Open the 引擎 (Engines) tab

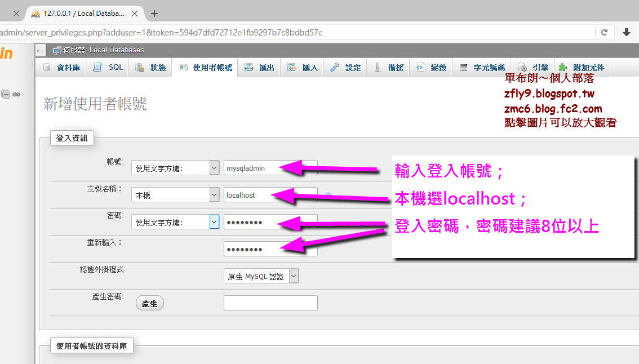tap(532, 67)
